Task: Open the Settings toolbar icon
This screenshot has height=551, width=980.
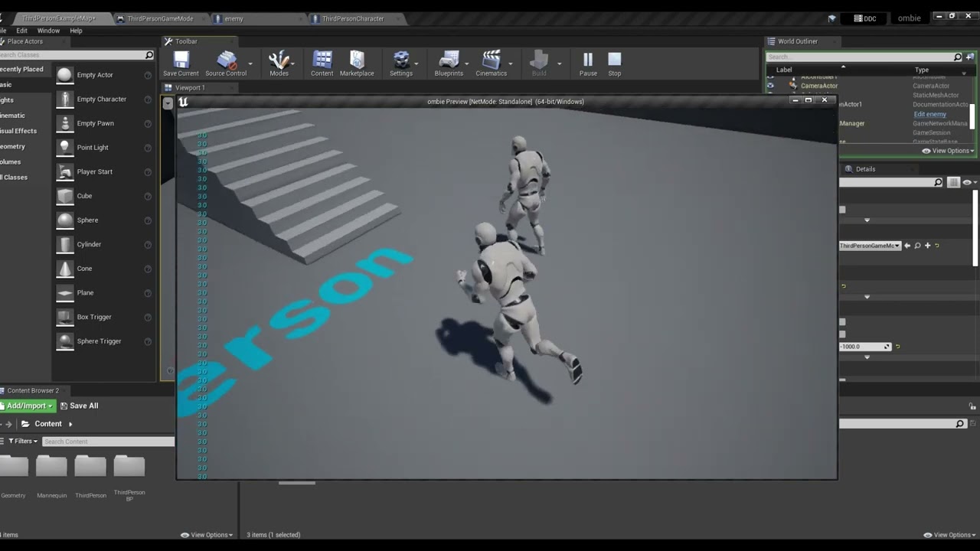Action: [x=401, y=60]
